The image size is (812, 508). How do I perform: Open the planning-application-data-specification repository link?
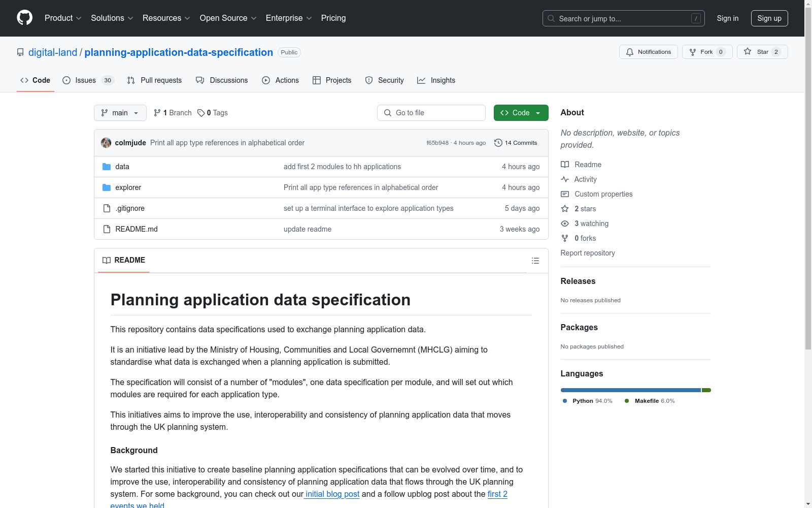pos(179,52)
